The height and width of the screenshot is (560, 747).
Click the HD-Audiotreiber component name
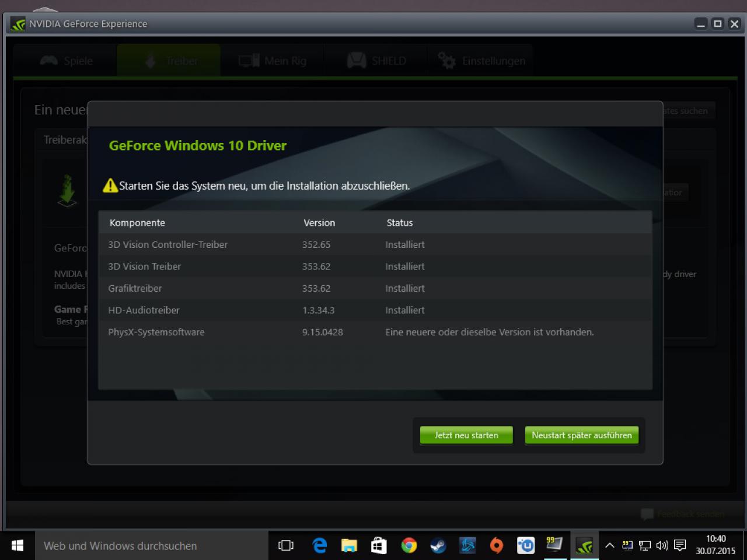[144, 310]
